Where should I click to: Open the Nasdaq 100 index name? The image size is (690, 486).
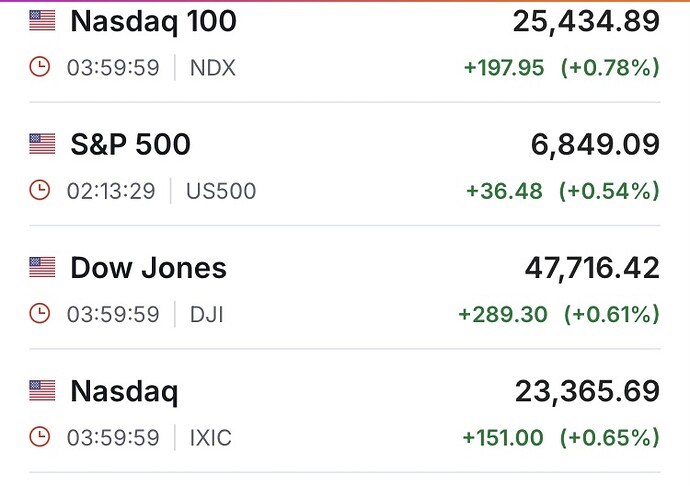point(140,20)
